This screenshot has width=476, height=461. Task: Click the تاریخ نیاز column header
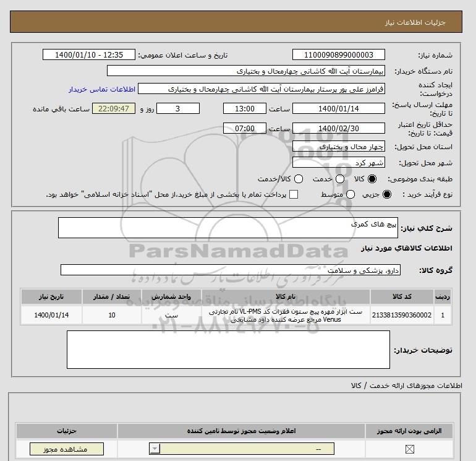point(51,296)
